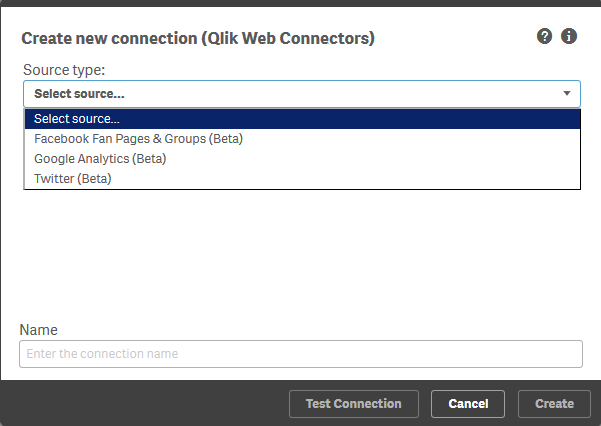This screenshot has width=601, height=426.
Task: Cancel the new connection dialog
Action: [468, 404]
